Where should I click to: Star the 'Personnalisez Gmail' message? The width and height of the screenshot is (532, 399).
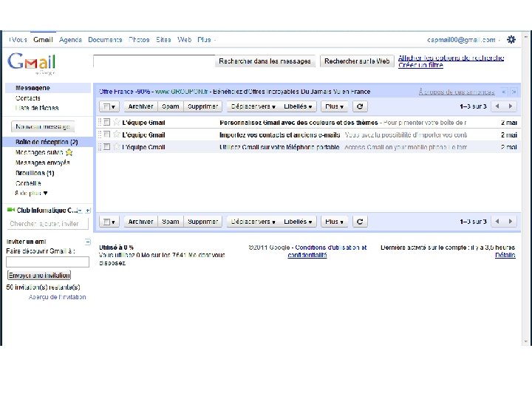pos(117,122)
